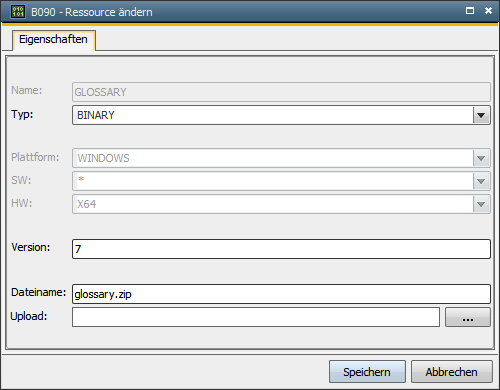Close the B090 dialog window
This screenshot has width=500, height=390.
488,11
